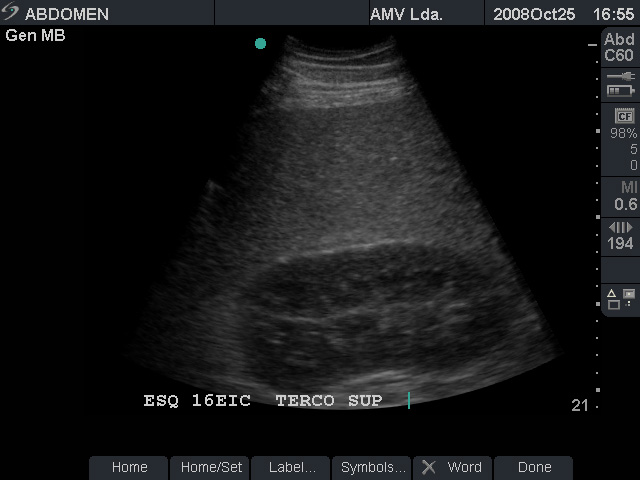This screenshot has width=640, height=480.
Task: Click the Abd C60 transducer indicator
Action: click(x=619, y=47)
